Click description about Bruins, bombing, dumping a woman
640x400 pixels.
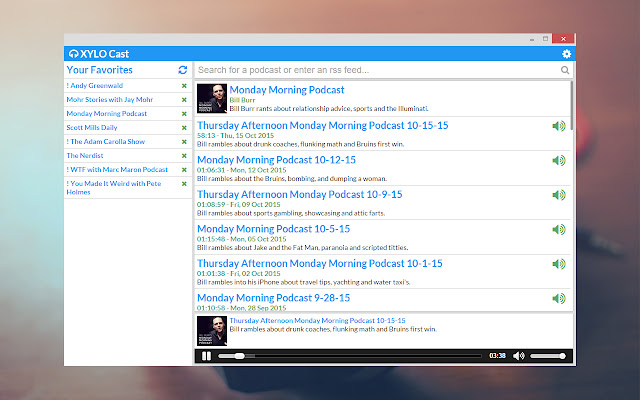click(x=292, y=179)
